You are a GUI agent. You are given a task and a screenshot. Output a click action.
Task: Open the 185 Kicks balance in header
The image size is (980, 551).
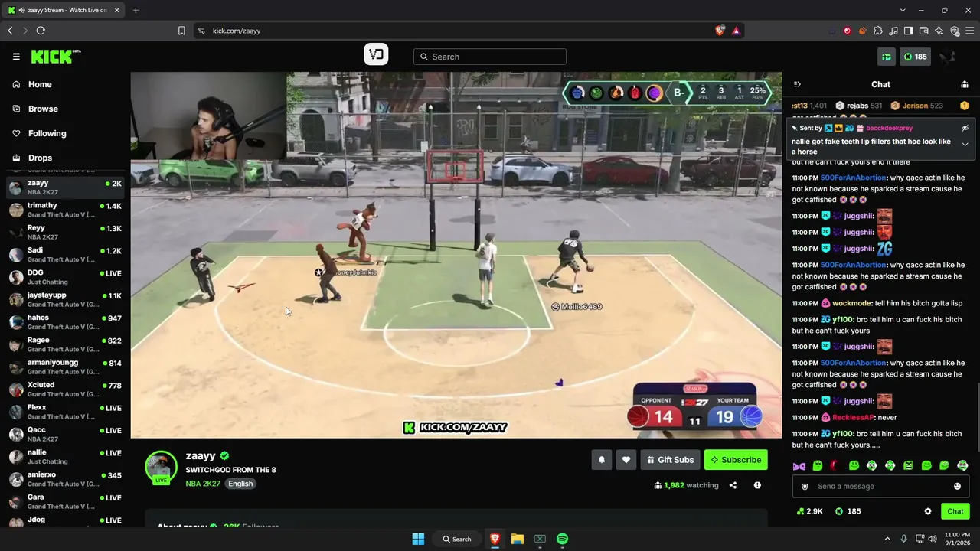915,57
